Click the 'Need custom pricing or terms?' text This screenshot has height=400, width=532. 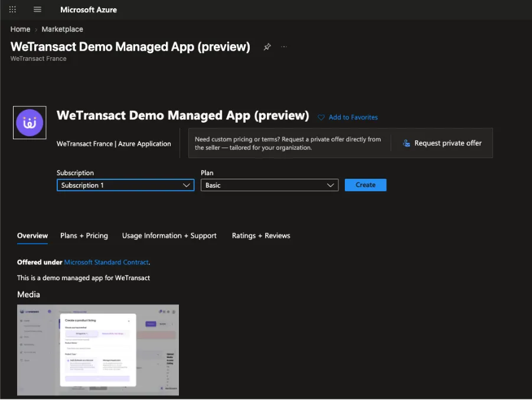pos(288,143)
